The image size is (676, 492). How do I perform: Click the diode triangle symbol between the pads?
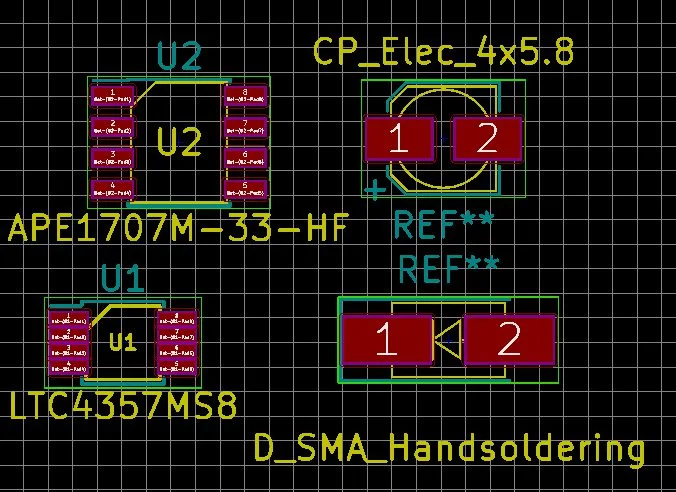point(448,340)
